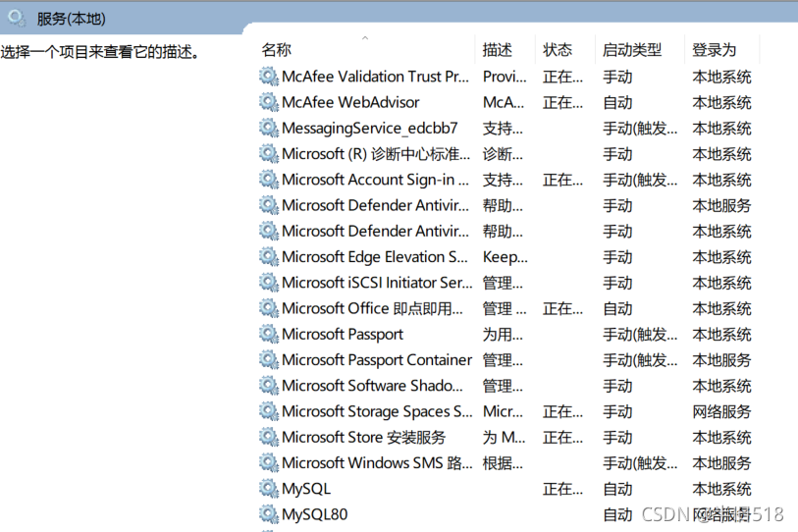The width and height of the screenshot is (798, 532).
Task: Select the MySQL80 service name
Action: tap(314, 514)
